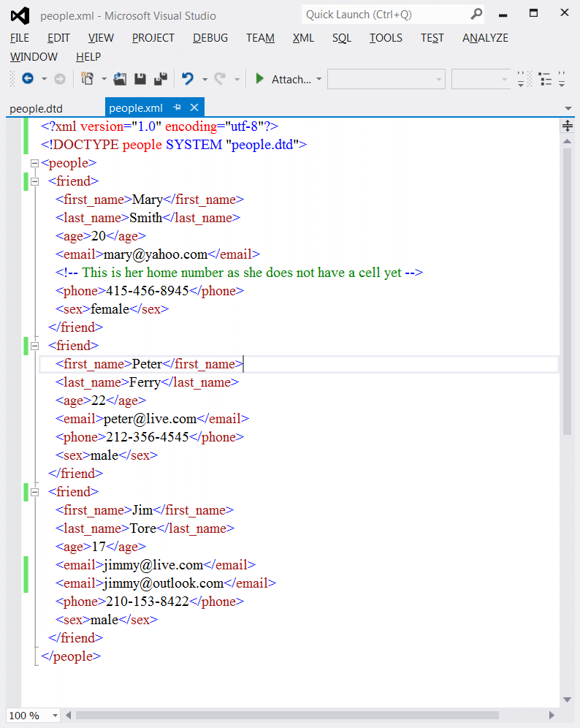Image resolution: width=580 pixels, height=728 pixels.
Task: Click the text mary@yahoo.com
Action: point(156,254)
